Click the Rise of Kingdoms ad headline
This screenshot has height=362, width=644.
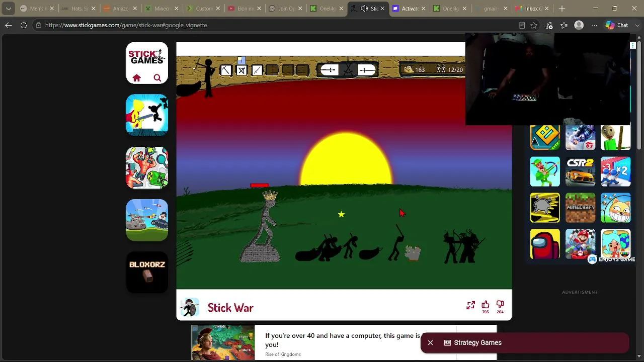(343, 340)
